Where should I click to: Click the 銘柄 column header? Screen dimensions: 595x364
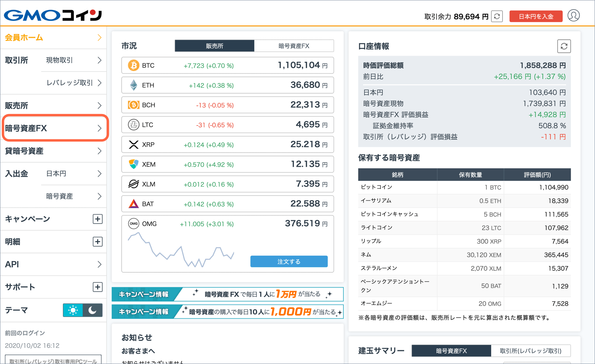[398, 175]
